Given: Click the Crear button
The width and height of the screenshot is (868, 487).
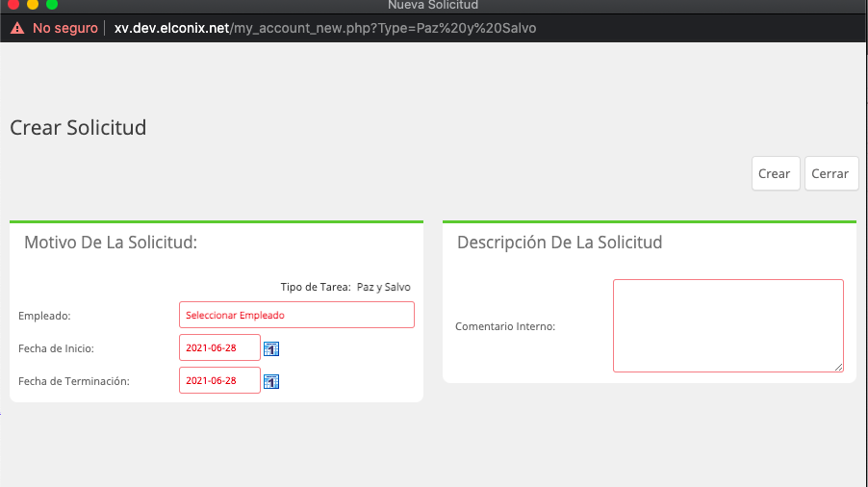Looking at the screenshot, I should point(776,173).
